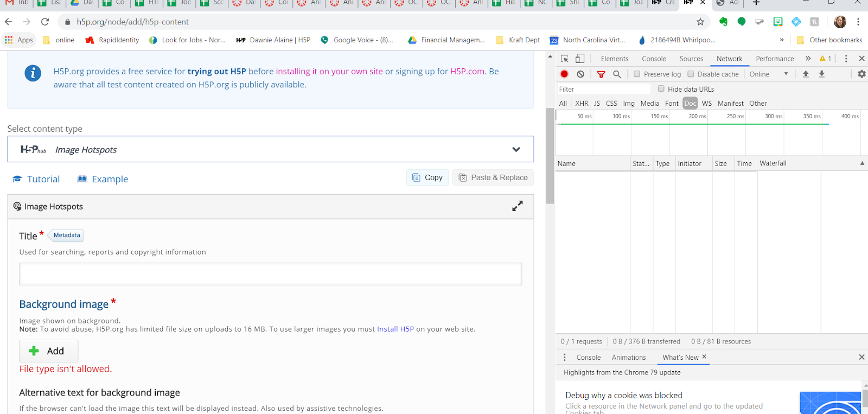Click the network Filter input
This screenshot has width=868, height=414.
pyautogui.click(x=603, y=89)
